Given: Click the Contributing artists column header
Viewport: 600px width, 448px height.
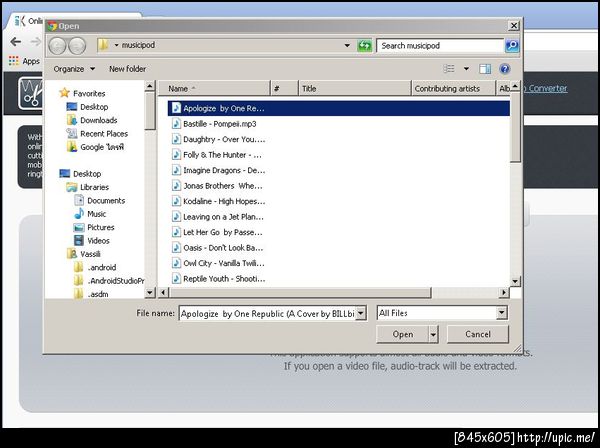Looking at the screenshot, I should click(453, 88).
